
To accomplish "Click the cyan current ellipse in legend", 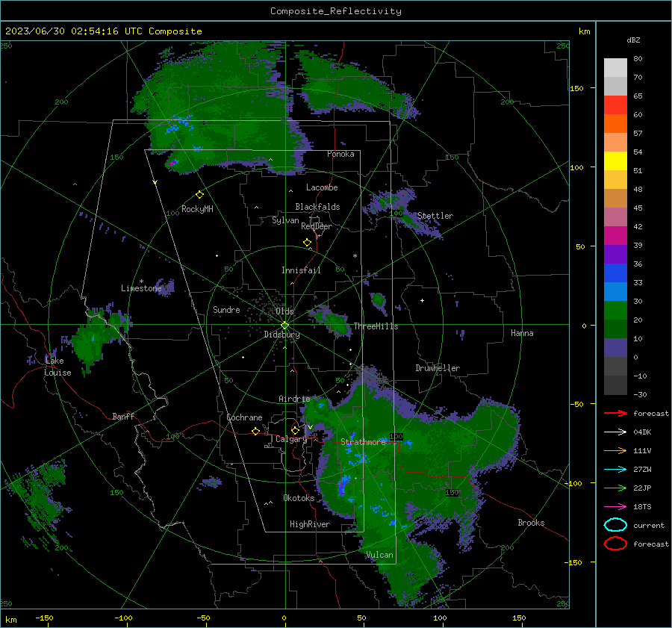I will [615, 525].
